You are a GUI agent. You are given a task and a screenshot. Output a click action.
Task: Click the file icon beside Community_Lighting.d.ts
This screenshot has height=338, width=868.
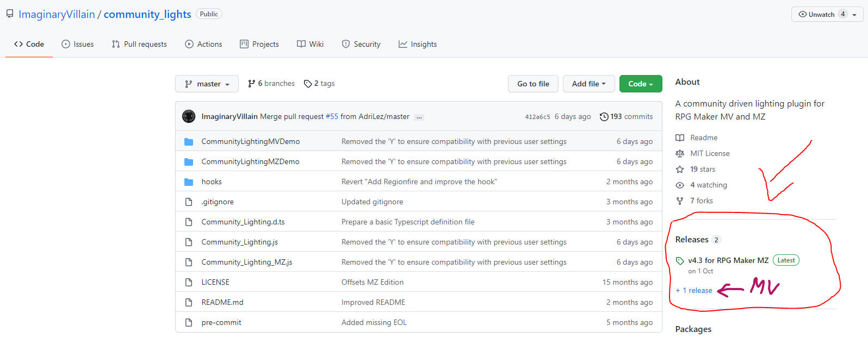click(x=189, y=222)
